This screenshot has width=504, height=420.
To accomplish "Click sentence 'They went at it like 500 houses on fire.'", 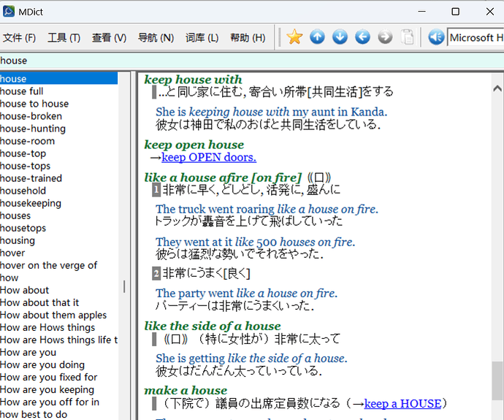I will pos(255,242).
